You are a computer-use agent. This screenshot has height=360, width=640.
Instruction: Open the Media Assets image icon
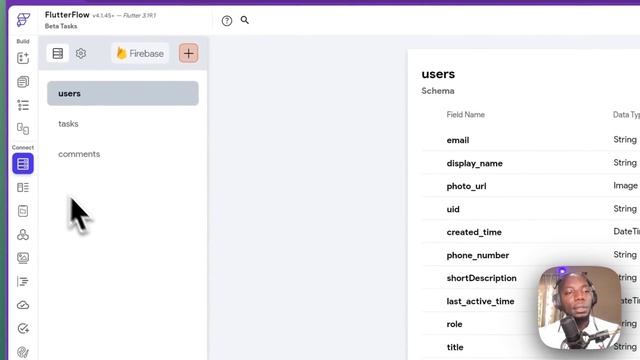pyautogui.click(x=23, y=258)
